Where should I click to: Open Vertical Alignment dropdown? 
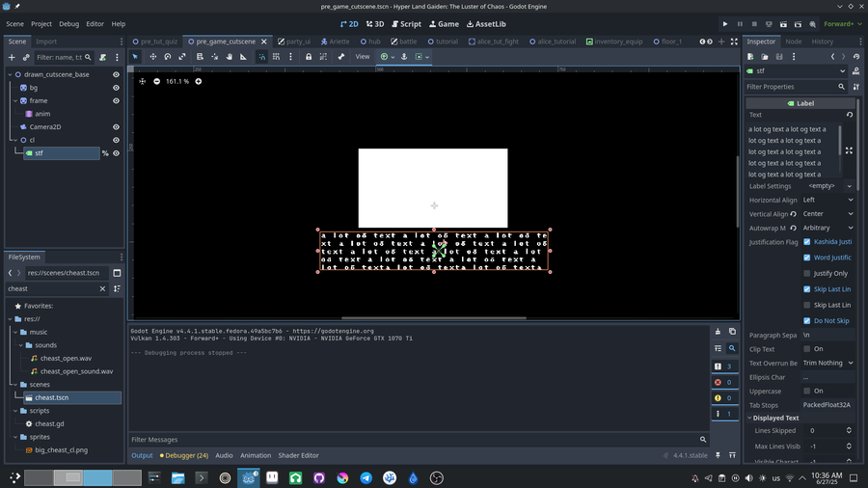(827, 213)
